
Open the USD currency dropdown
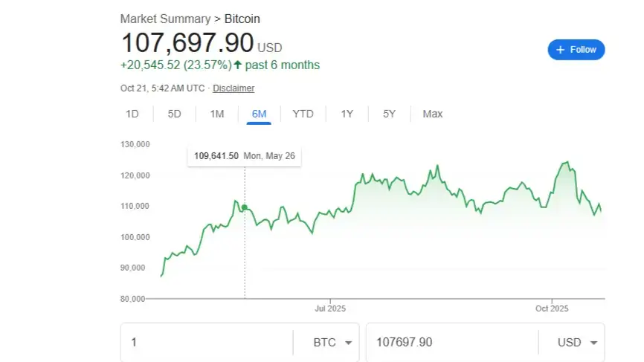[579, 343]
